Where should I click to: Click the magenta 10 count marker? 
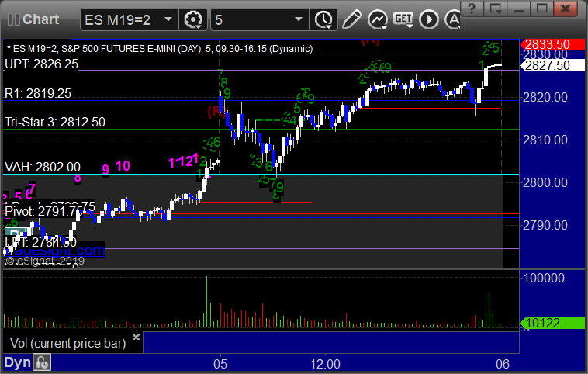click(x=123, y=165)
